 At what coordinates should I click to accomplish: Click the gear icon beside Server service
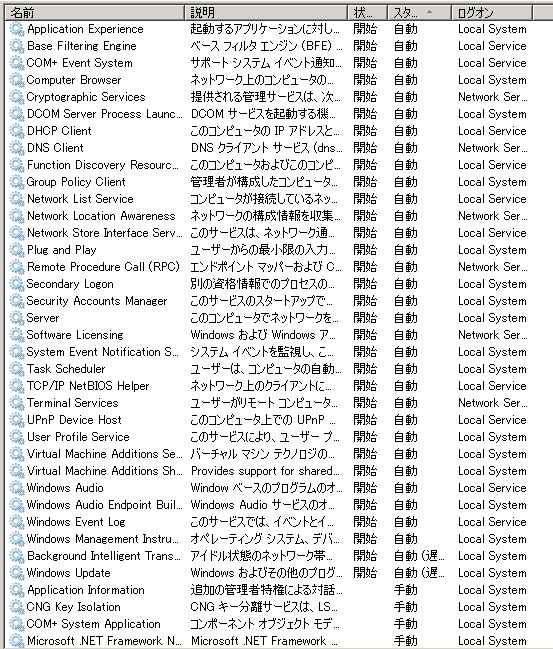17,318
